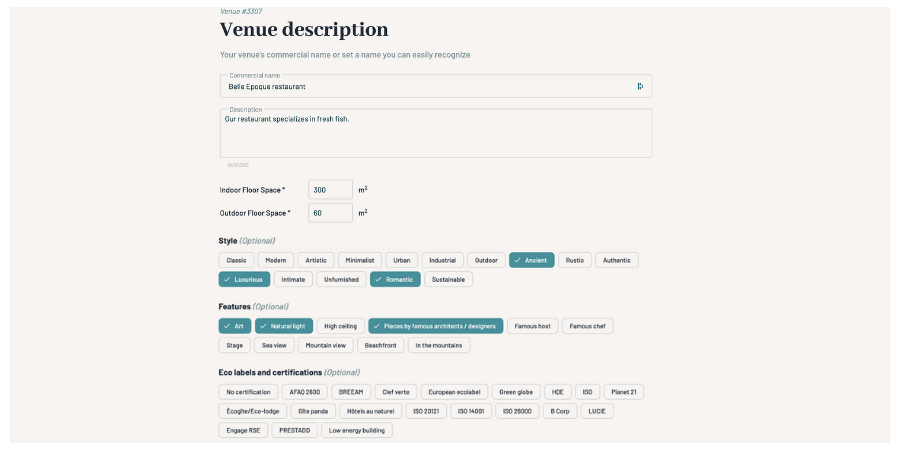Choose the B Corp certification

coord(560,411)
